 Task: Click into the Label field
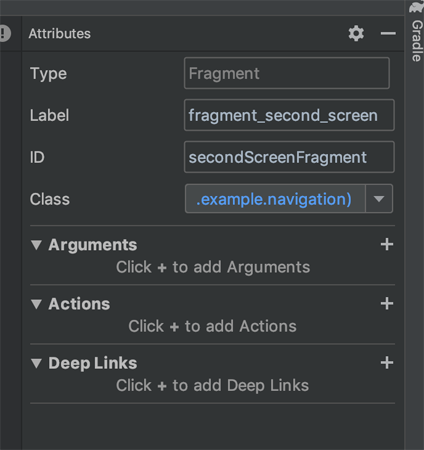[x=289, y=115]
